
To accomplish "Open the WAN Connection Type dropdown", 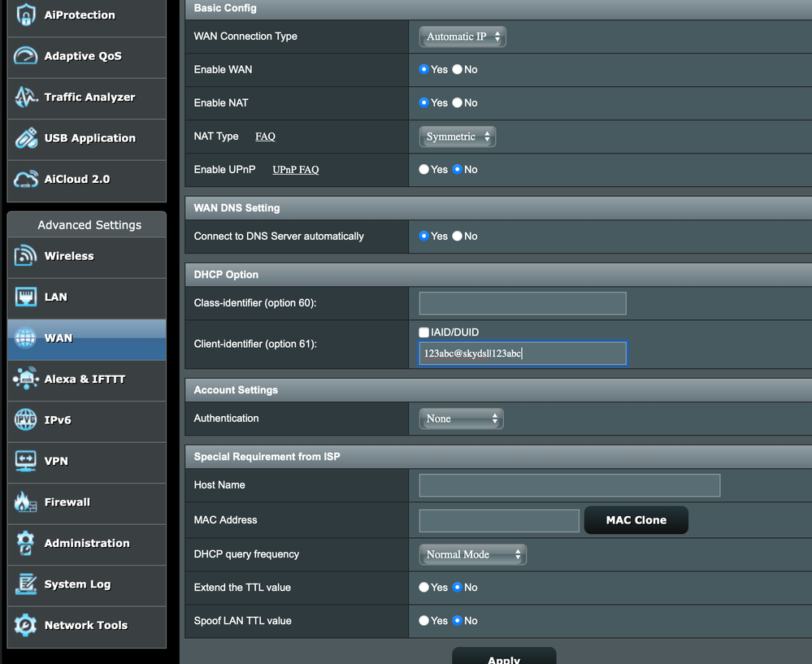I will pos(462,37).
